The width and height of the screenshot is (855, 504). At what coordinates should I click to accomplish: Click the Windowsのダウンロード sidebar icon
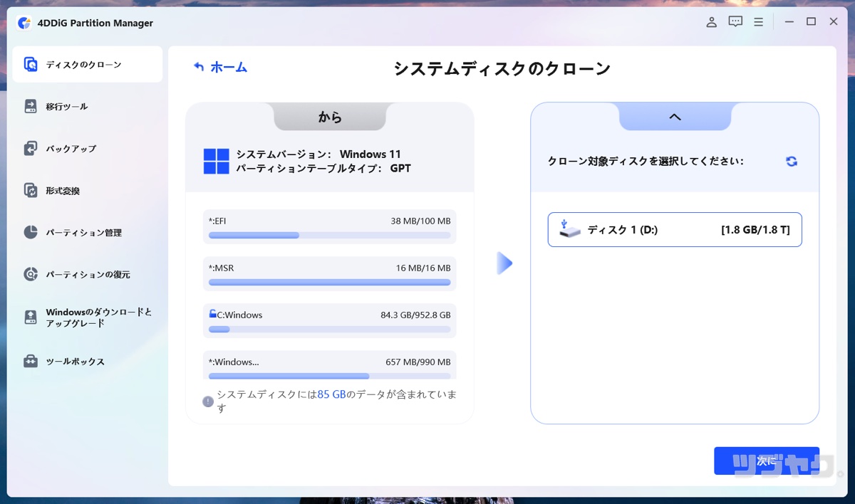coord(31,317)
